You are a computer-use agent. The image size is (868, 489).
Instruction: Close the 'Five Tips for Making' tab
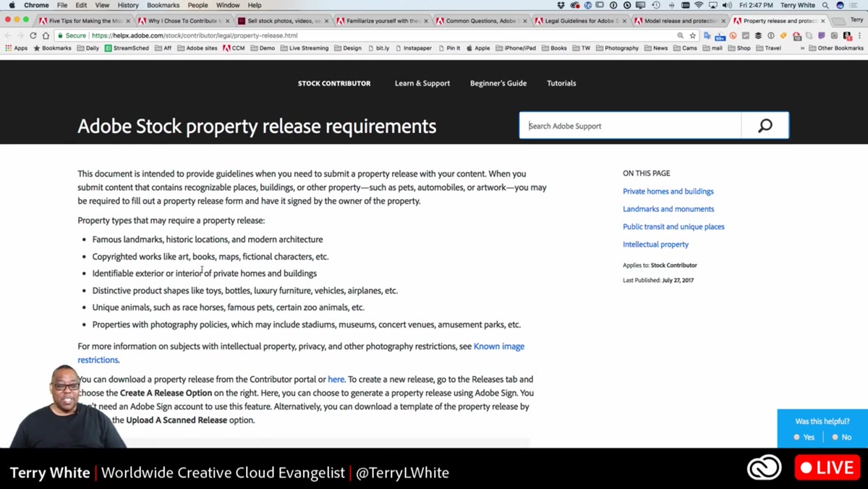(128, 21)
